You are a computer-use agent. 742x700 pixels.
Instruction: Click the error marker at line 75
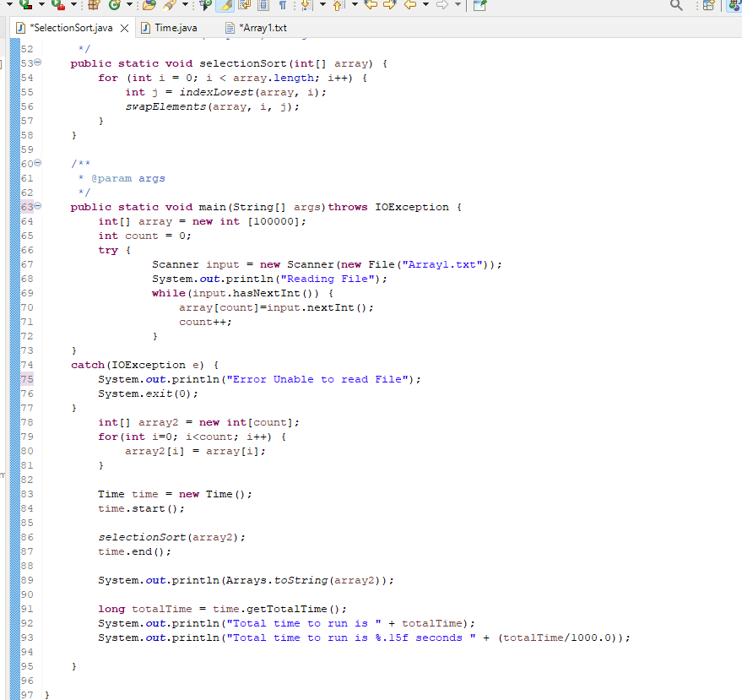(x=26, y=379)
